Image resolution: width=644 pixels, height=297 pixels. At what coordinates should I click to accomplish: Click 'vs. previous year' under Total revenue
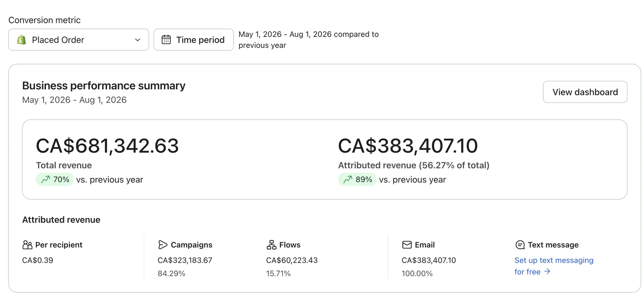coord(109,179)
